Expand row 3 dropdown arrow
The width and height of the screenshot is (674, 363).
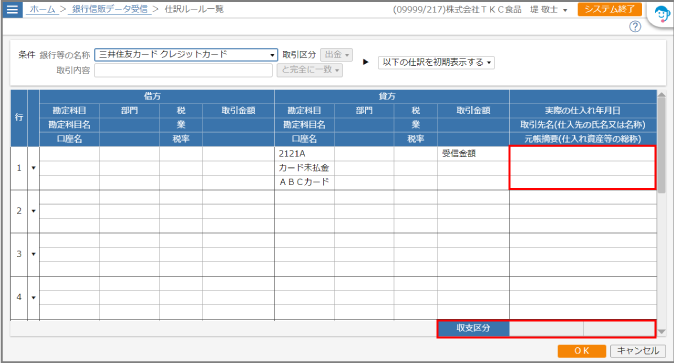click(33, 254)
